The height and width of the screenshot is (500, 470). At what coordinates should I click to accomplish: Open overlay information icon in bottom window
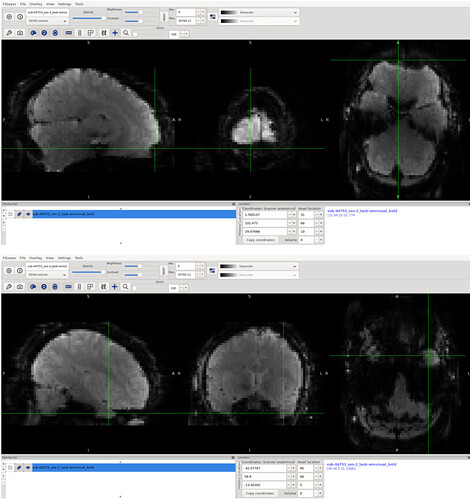point(20,271)
